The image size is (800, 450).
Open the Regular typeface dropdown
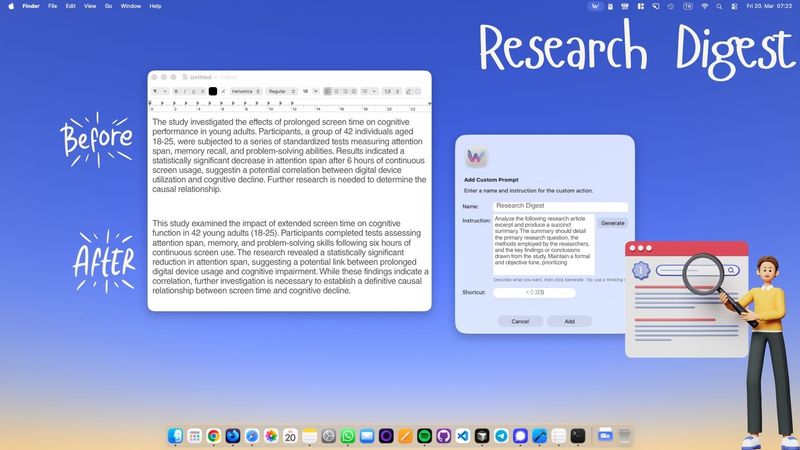(x=282, y=91)
